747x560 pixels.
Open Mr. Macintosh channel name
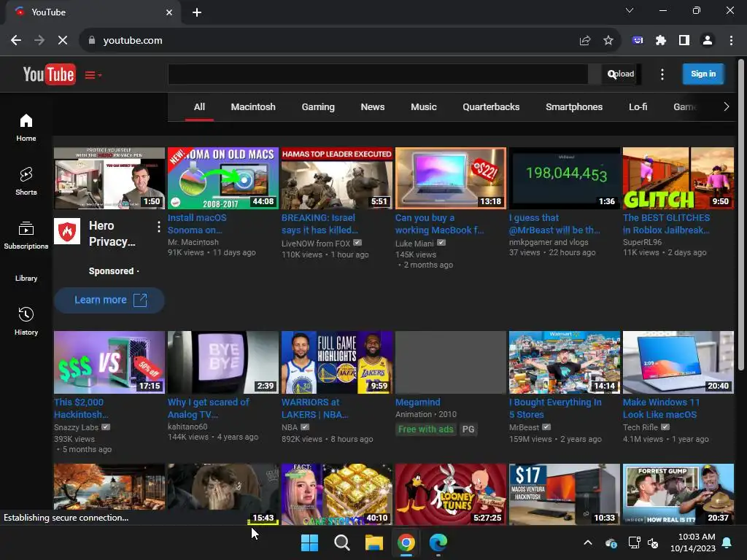pyautogui.click(x=193, y=242)
